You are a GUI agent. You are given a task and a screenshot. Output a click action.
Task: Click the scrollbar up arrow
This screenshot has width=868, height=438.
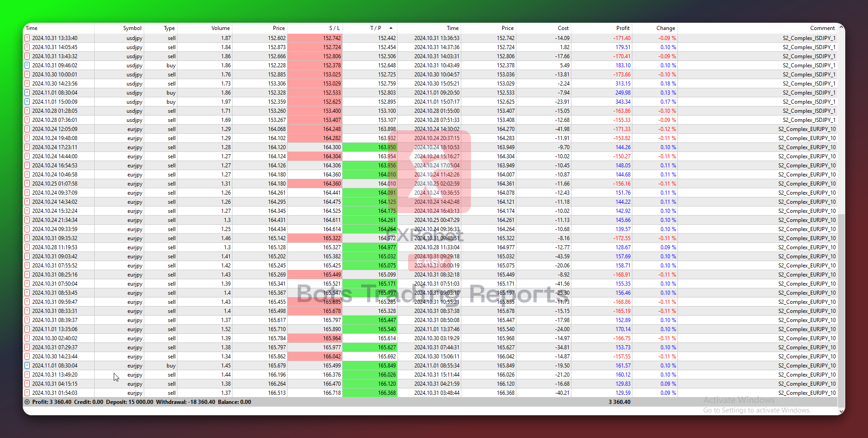pos(841,28)
